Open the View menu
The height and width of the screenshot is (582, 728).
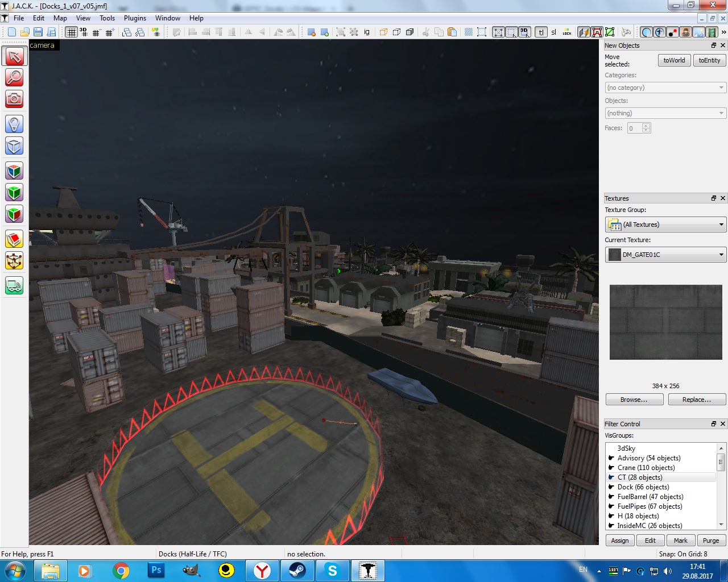tap(84, 18)
